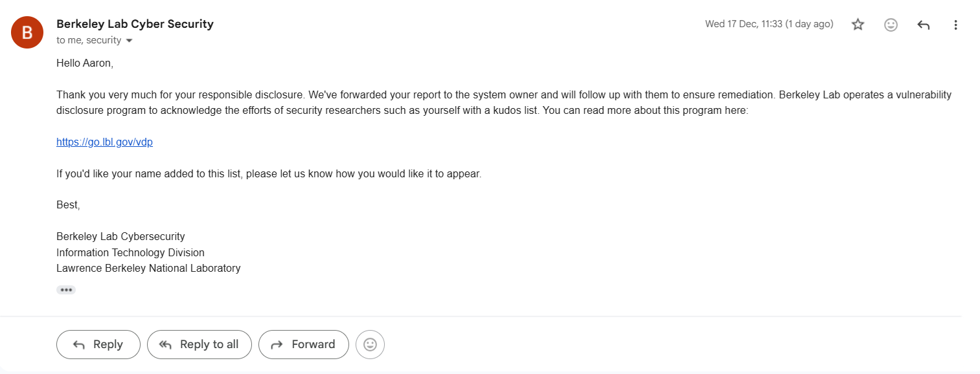This screenshot has width=980, height=374.
Task: Open emoji picker beside the Forward button
Action: point(370,344)
